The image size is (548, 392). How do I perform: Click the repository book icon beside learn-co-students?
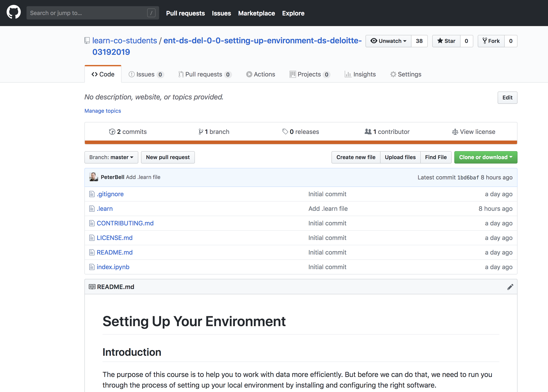[x=87, y=41]
